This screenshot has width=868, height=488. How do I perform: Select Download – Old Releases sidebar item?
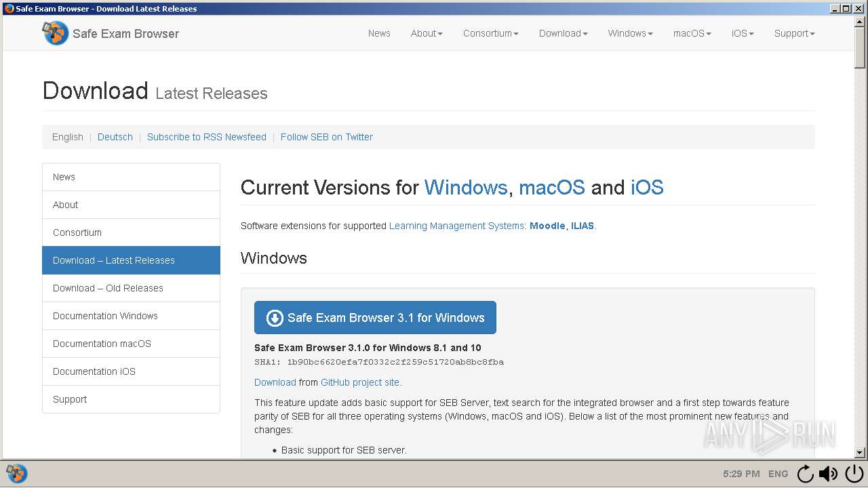point(131,288)
